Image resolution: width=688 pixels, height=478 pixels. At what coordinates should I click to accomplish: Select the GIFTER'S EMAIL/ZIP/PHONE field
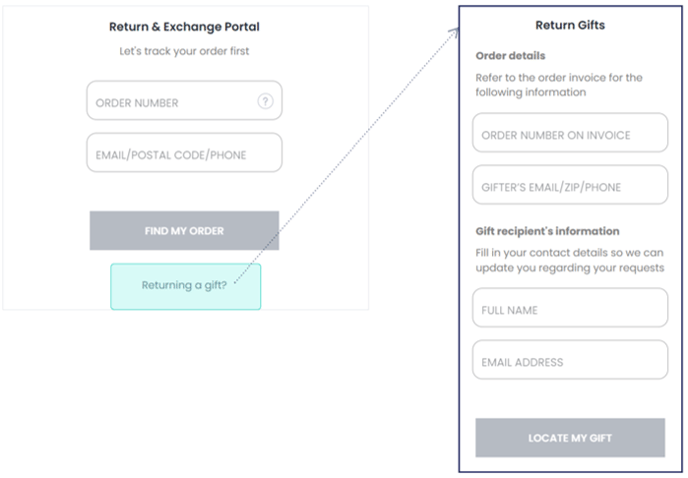point(570,184)
